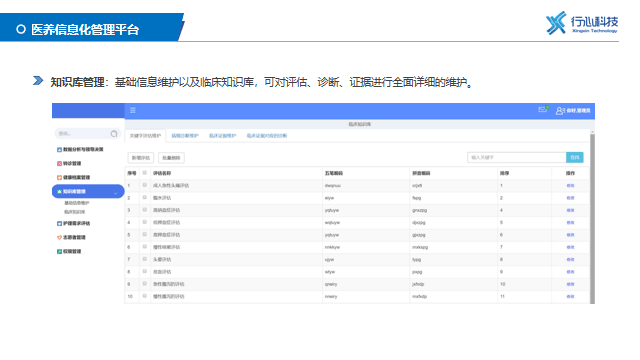This screenshot has width=640, height=360.
Task: Click the 评估名称 column header
Action: [x=162, y=173]
